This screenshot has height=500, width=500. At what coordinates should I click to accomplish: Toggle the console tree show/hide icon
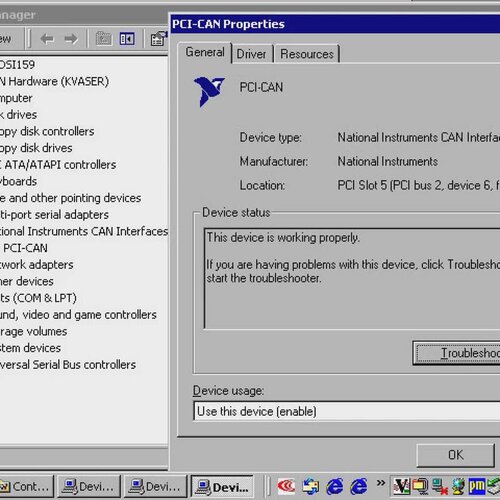click(x=127, y=39)
